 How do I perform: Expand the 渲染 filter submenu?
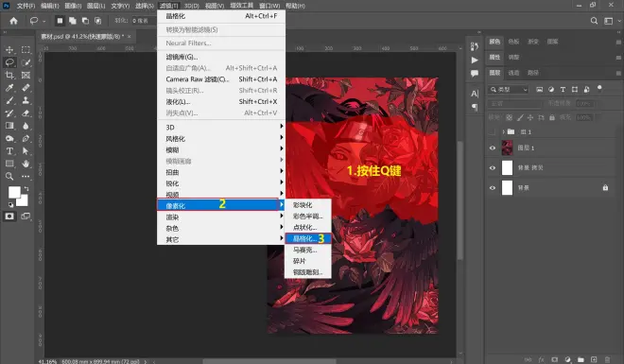(x=220, y=217)
